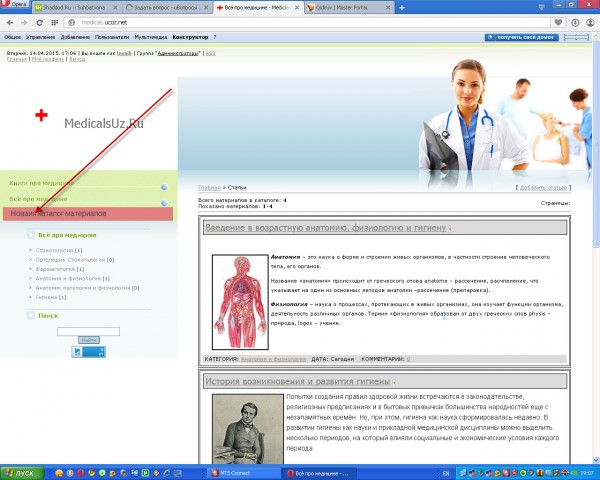Click the portrait engraving thumbnail
This screenshot has height=480, width=600.
pyautogui.click(x=248, y=429)
